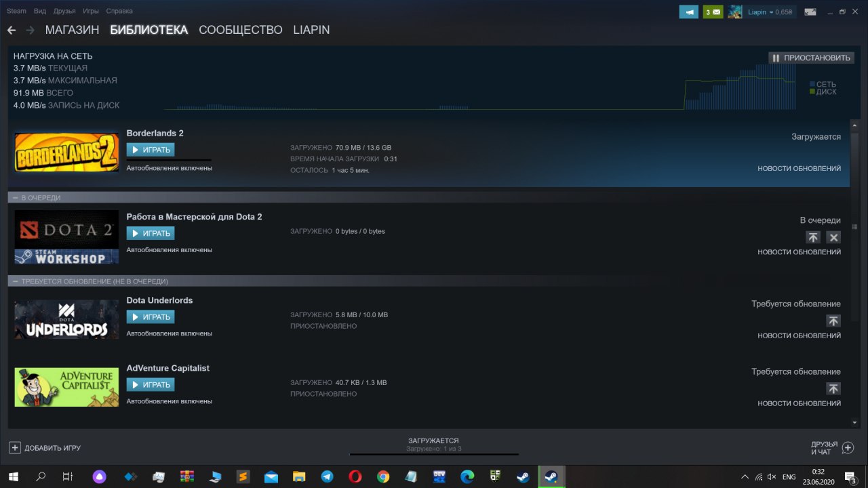Click the ENG language indicator in tray

pyautogui.click(x=789, y=477)
